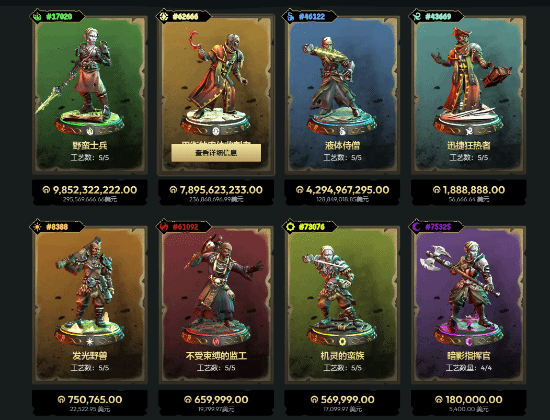
Task: Click the sun icon next to #8388
Action: pos(37,226)
